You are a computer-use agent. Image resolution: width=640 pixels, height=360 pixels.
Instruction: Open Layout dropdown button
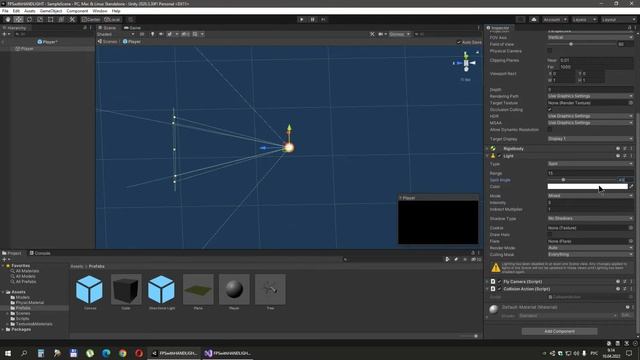coord(618,19)
